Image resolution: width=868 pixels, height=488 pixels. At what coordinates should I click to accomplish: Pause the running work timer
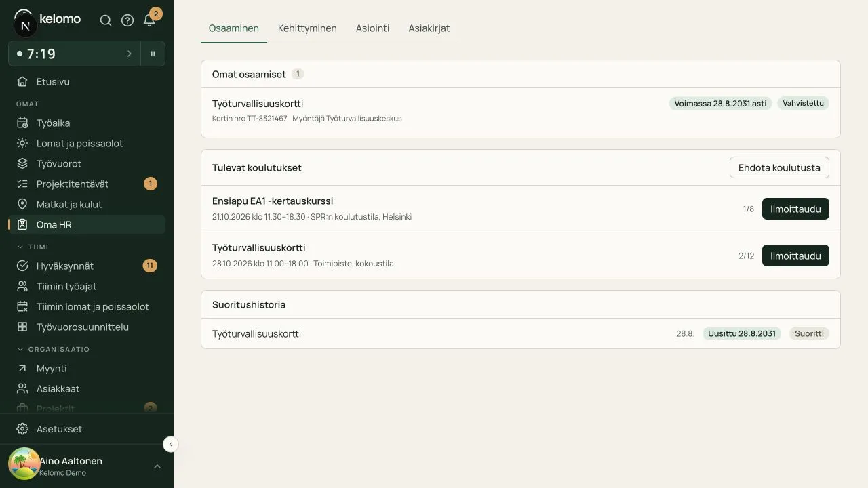(153, 54)
